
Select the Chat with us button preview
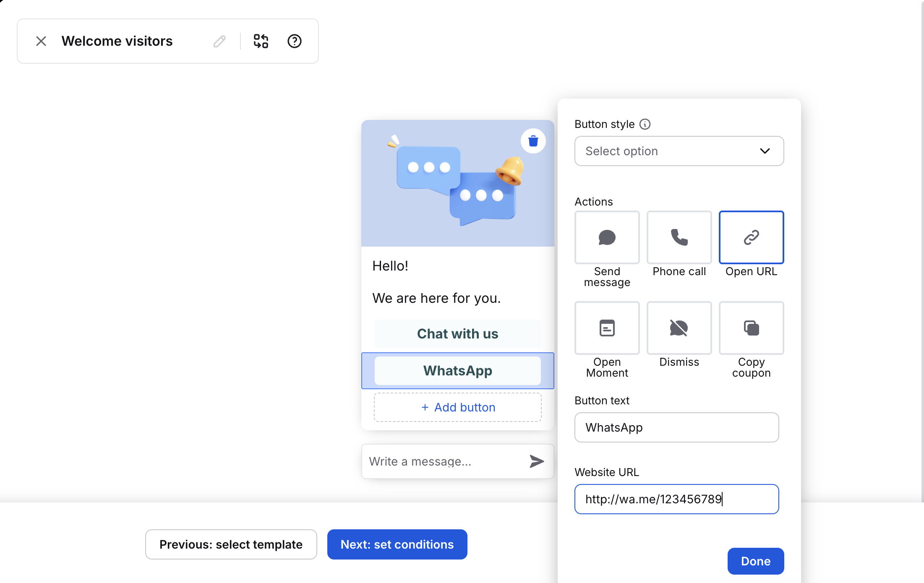457,334
